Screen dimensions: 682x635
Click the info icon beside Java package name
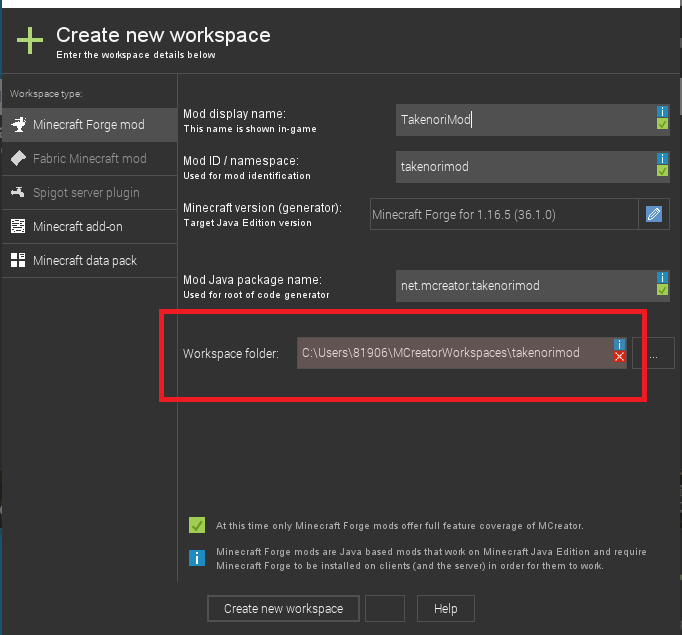pyautogui.click(x=662, y=277)
